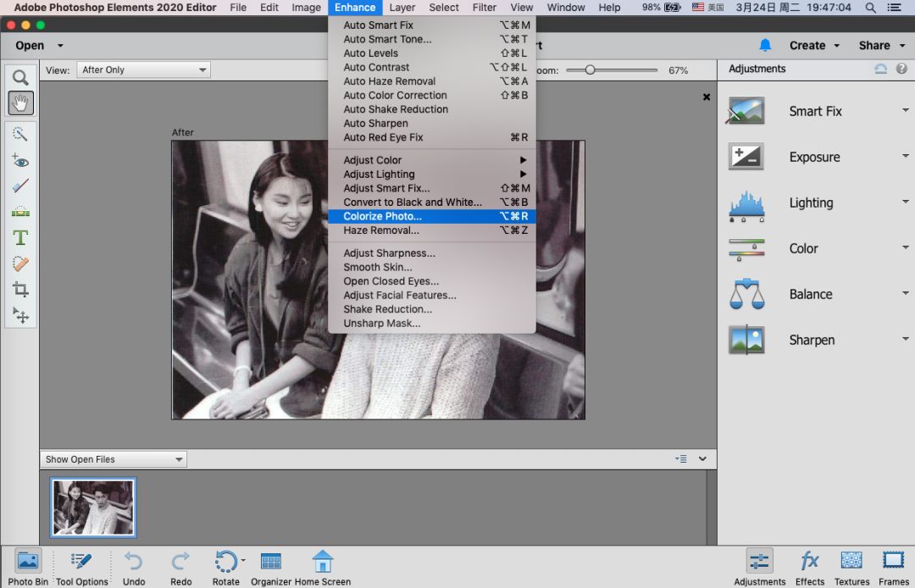The image size is (915, 588).
Task: Toggle the Tool Options panel
Action: (x=81, y=566)
